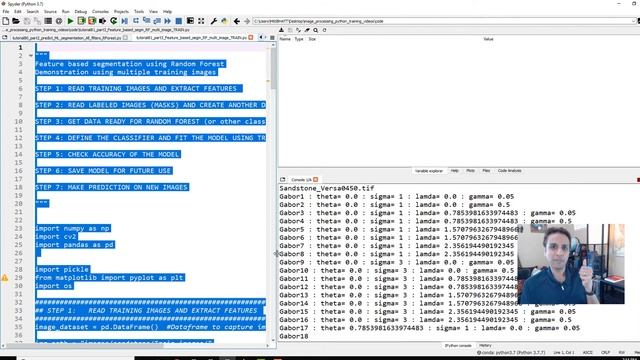Screen dimensions: 640x360
Task: Close the tutorial61 TRAIN editor tab
Action: tap(251, 38)
